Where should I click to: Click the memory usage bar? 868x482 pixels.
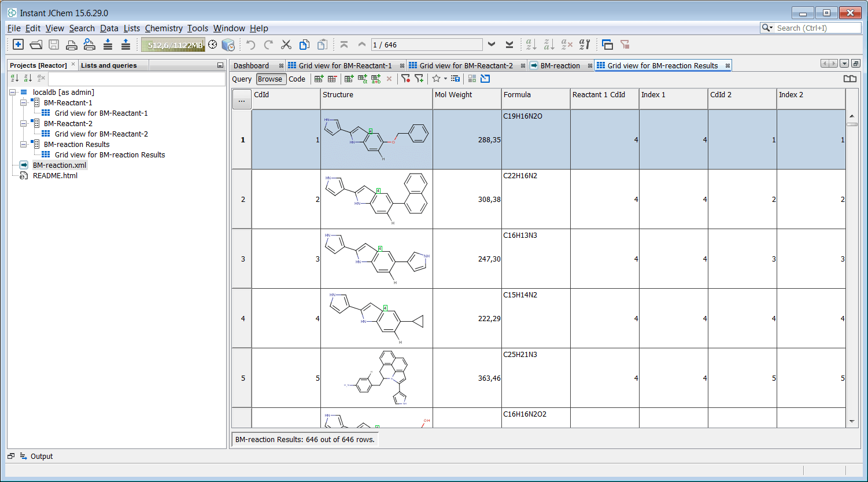173,45
